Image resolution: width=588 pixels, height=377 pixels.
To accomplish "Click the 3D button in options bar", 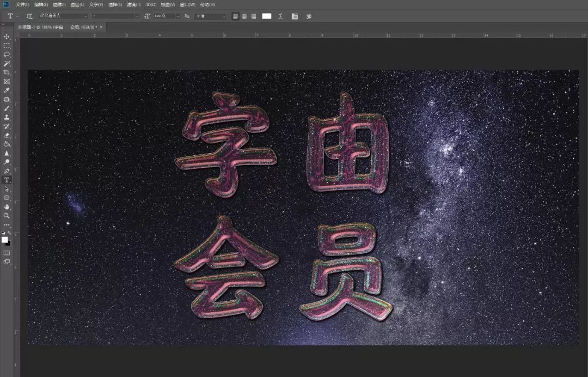I will pyautogui.click(x=309, y=16).
